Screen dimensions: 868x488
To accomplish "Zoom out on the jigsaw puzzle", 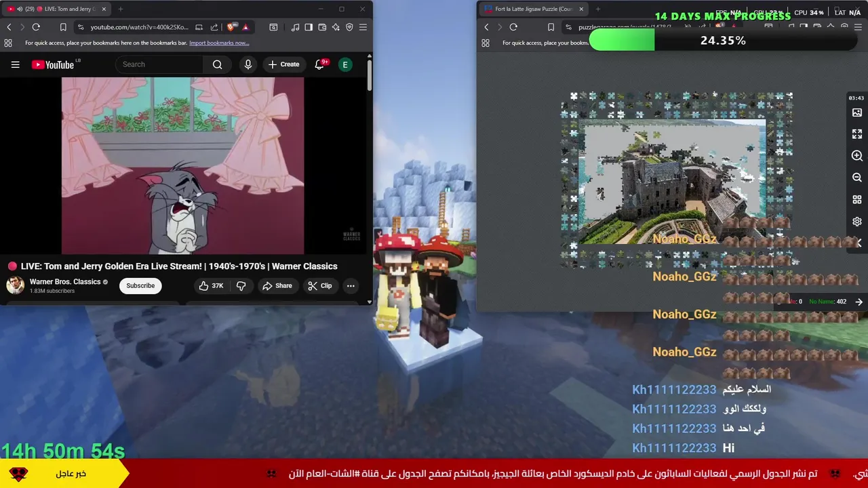I will pos(857,178).
